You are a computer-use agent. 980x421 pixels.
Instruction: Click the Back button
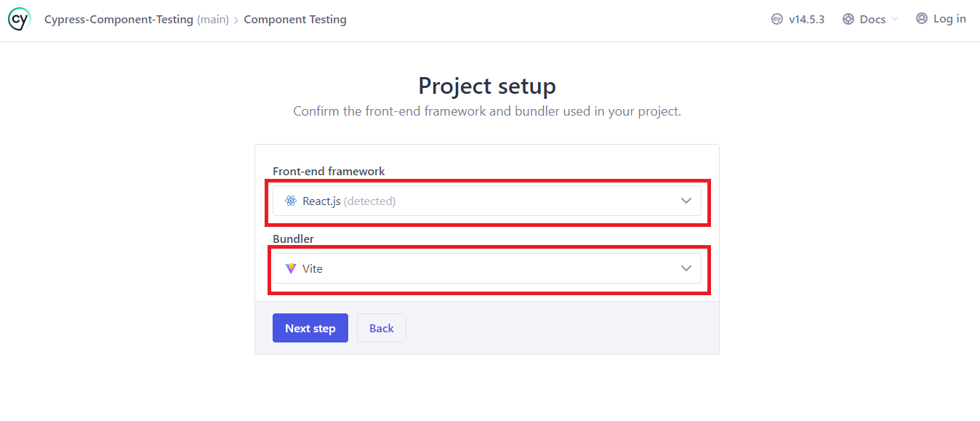381,328
